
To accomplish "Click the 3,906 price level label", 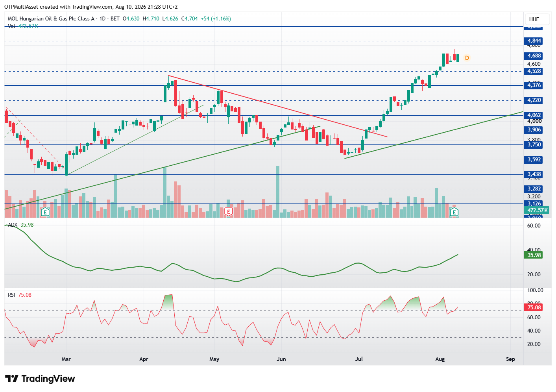I will pyautogui.click(x=534, y=130).
